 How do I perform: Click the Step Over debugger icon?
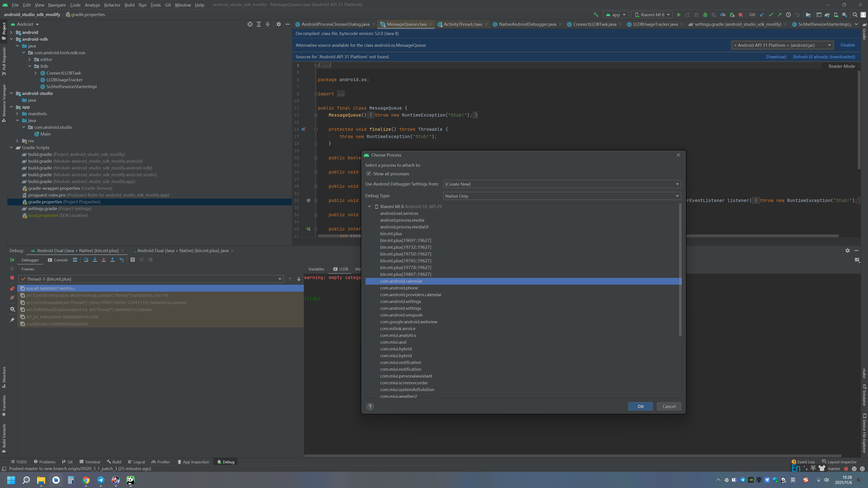[86, 260]
